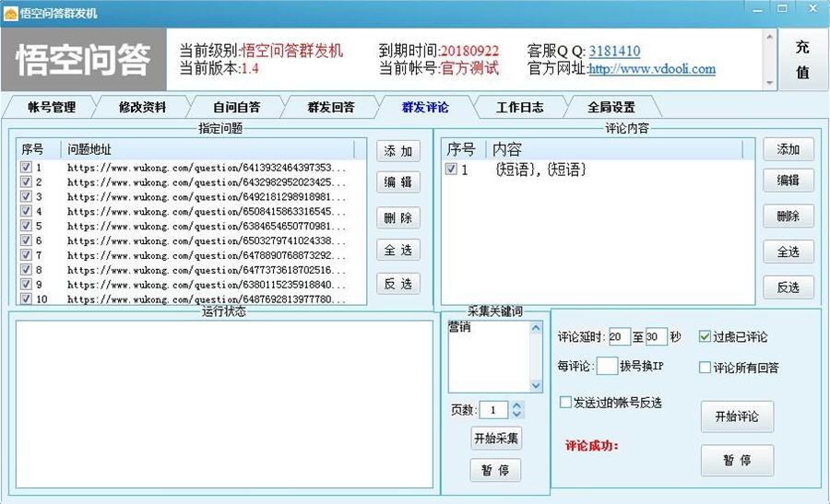Click the up arrow of the 页数 stepper
Screen dimensions: 830x504
(516, 405)
